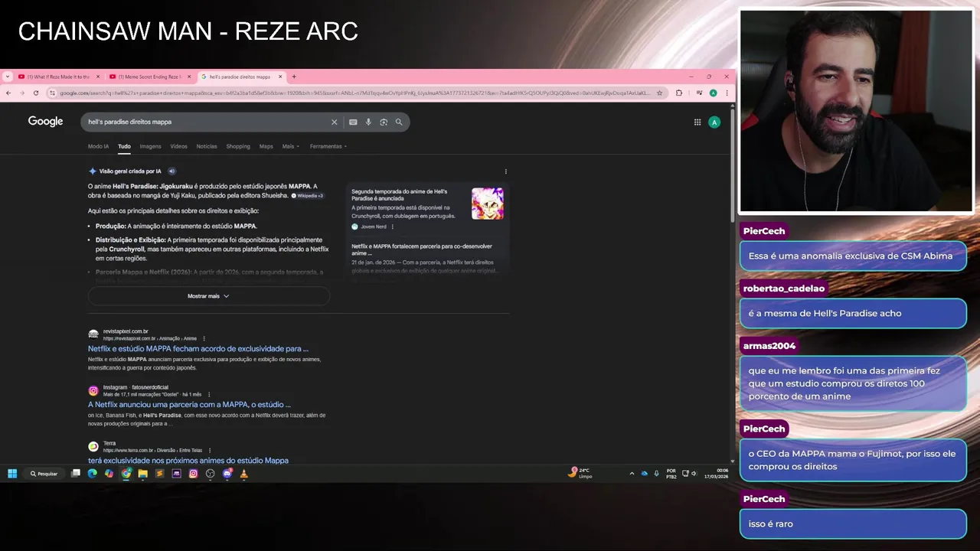
Task: Open Chrome profile avatar in toolbar
Action: point(713,93)
